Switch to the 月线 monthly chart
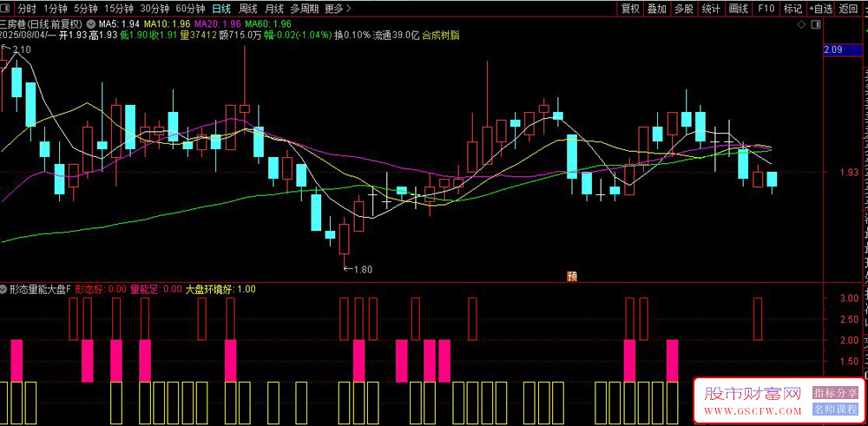This screenshot has height=426, width=868. [274, 9]
